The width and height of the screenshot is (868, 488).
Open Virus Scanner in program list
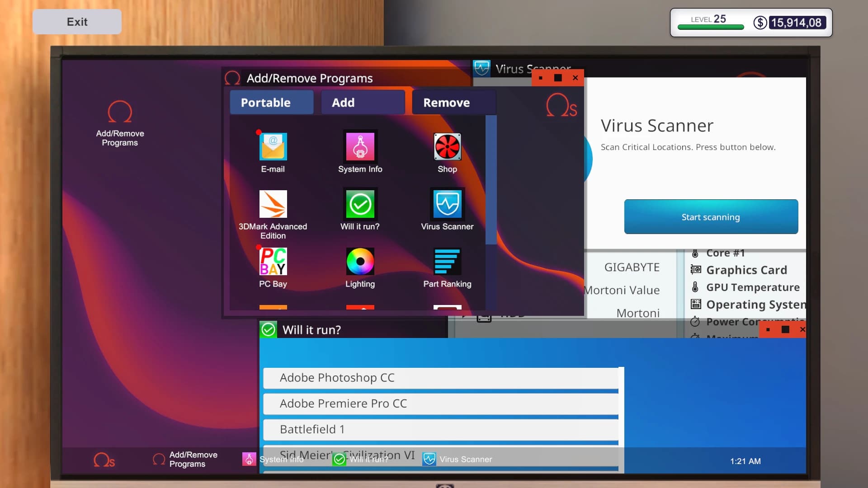[x=447, y=204]
